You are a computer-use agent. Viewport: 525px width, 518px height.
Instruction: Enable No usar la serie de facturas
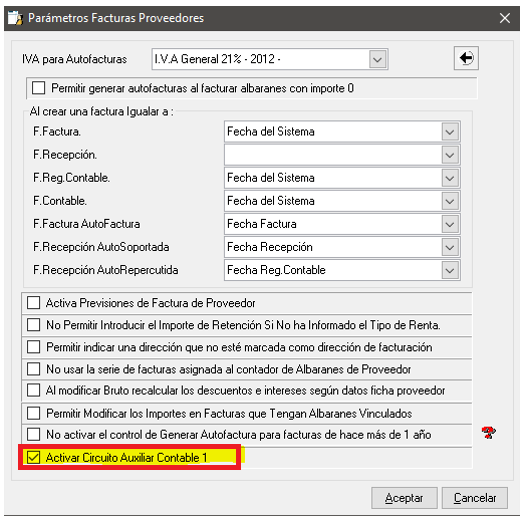[33, 369]
